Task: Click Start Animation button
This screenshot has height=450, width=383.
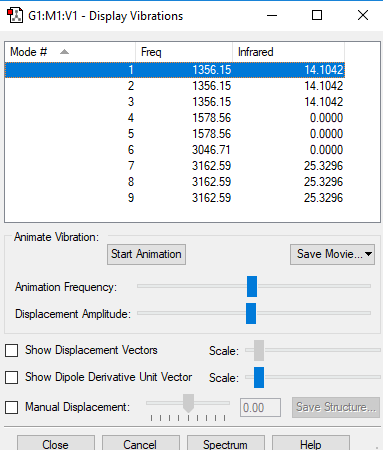Action: [146, 254]
